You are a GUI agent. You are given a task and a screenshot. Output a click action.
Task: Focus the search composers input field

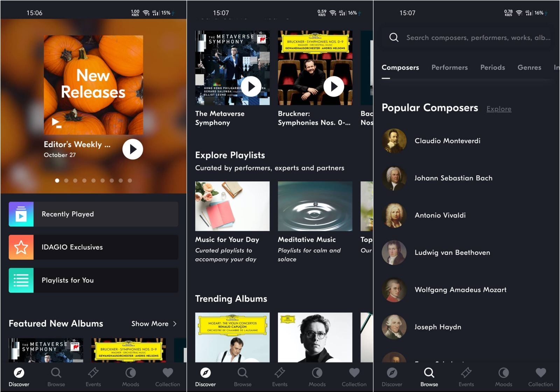[467, 37]
